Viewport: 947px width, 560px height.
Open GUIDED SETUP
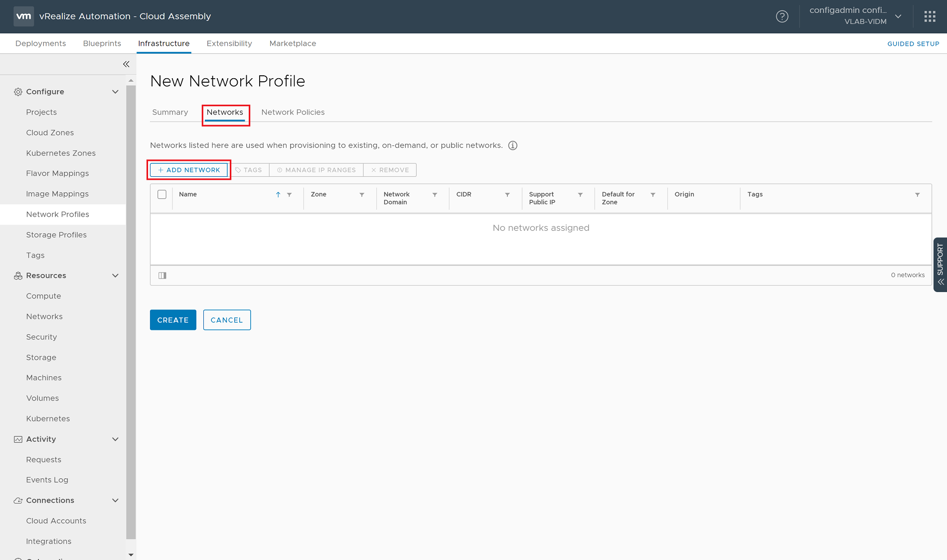click(913, 43)
